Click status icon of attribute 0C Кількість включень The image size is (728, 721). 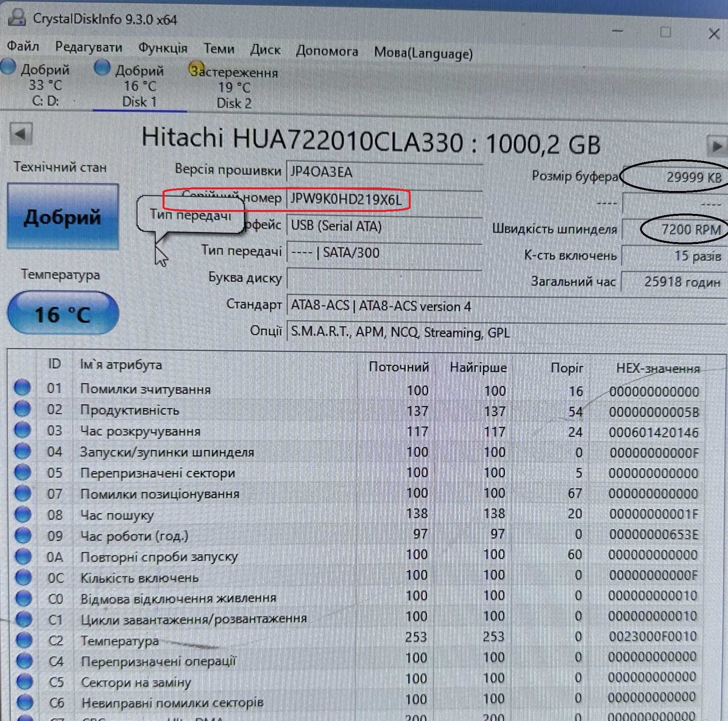point(23,578)
